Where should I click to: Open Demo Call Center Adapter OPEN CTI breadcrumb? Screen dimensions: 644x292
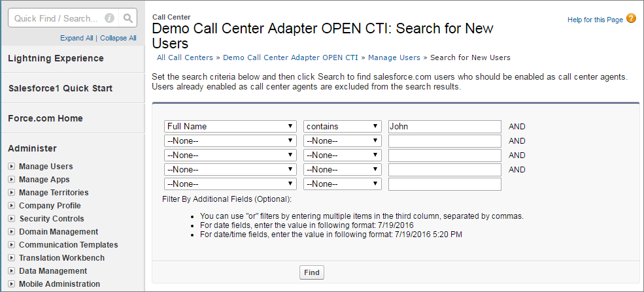pyautogui.click(x=290, y=57)
